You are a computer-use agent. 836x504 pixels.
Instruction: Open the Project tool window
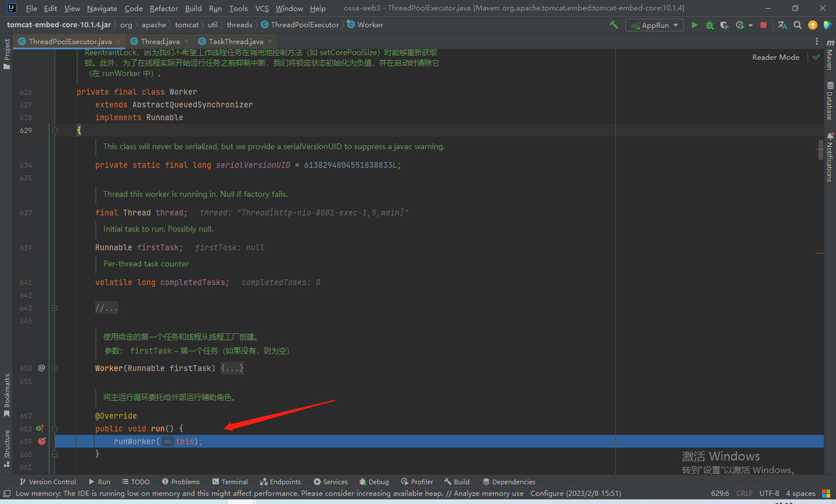tap(6, 53)
